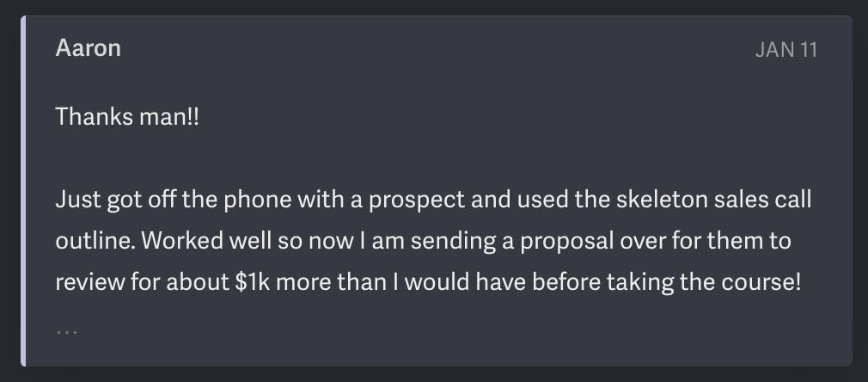
Task: Expand the truncated message via the ellipsis
Action: click(67, 331)
